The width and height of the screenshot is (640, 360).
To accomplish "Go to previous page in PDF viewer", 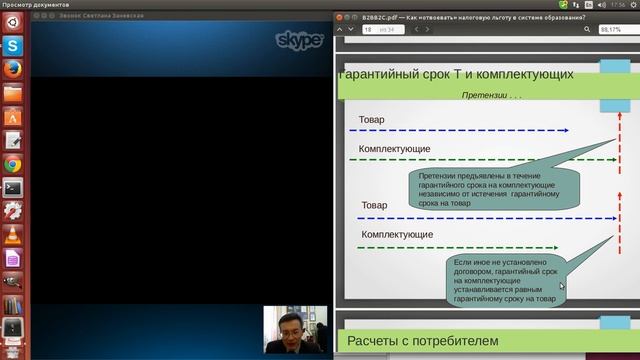I will pos(340,29).
